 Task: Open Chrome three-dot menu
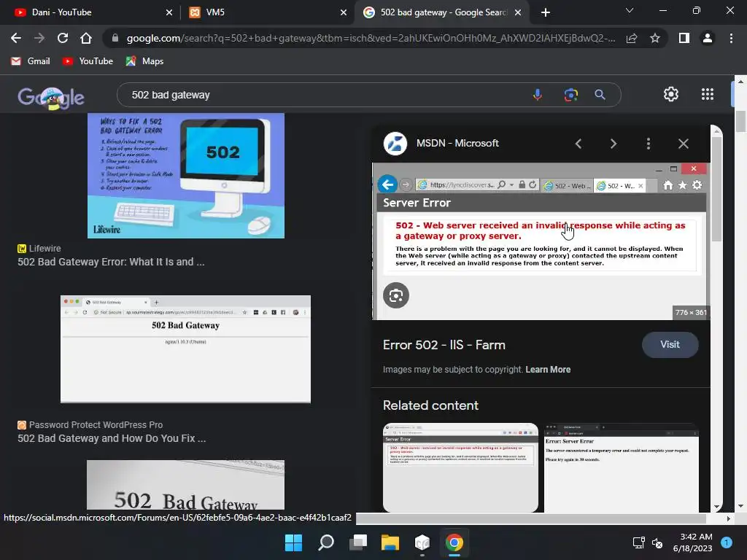(731, 38)
